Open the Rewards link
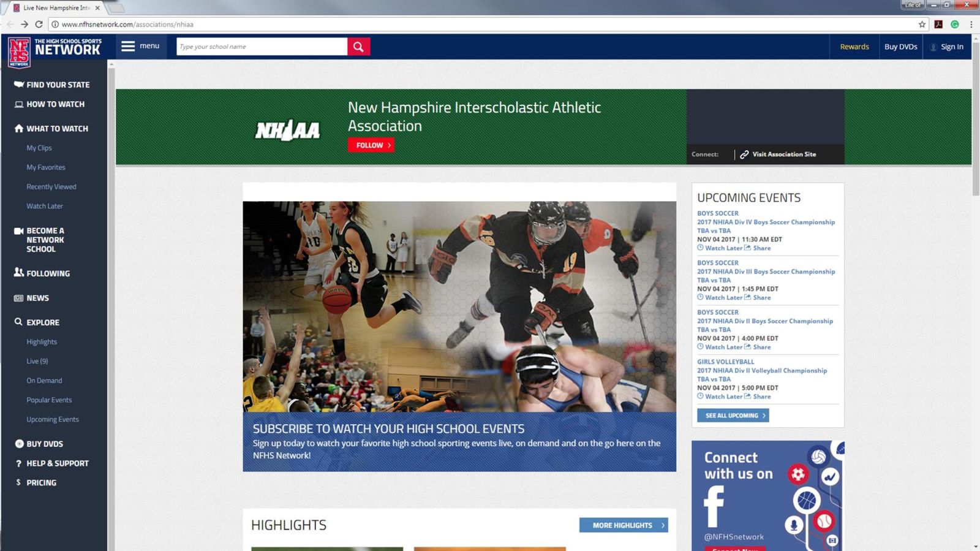This screenshot has width=980, height=551. click(854, 47)
